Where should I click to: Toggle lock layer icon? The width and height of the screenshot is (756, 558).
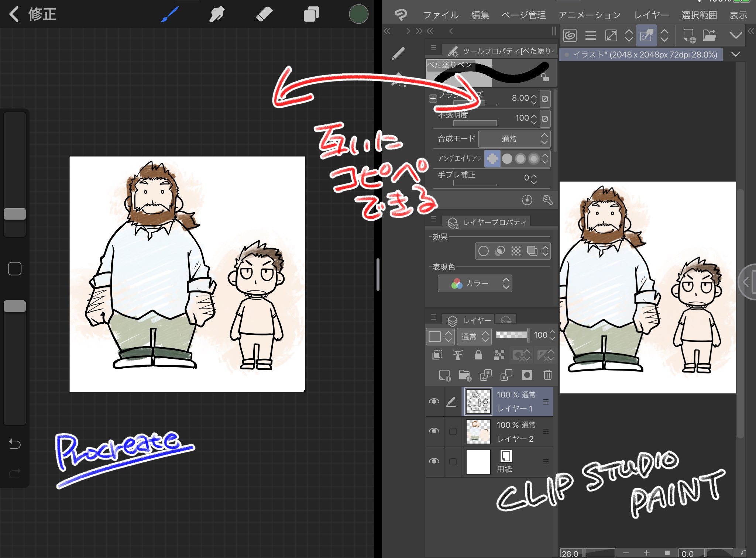click(478, 355)
